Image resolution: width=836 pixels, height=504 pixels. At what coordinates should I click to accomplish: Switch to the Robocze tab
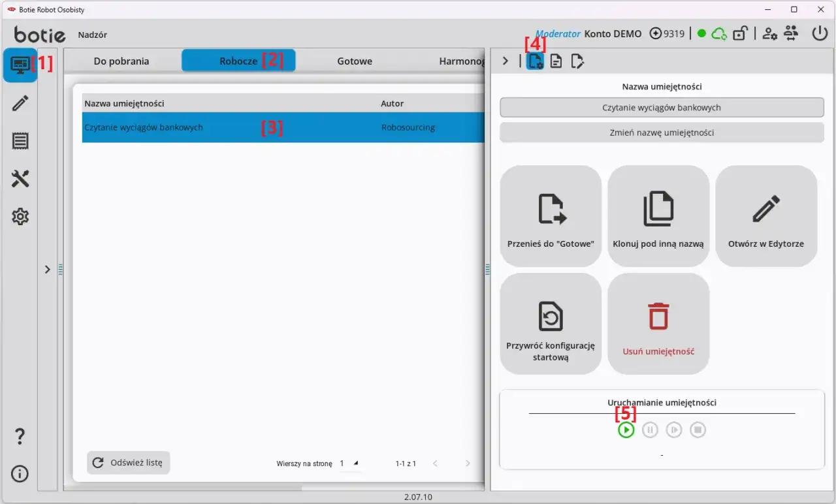point(238,61)
